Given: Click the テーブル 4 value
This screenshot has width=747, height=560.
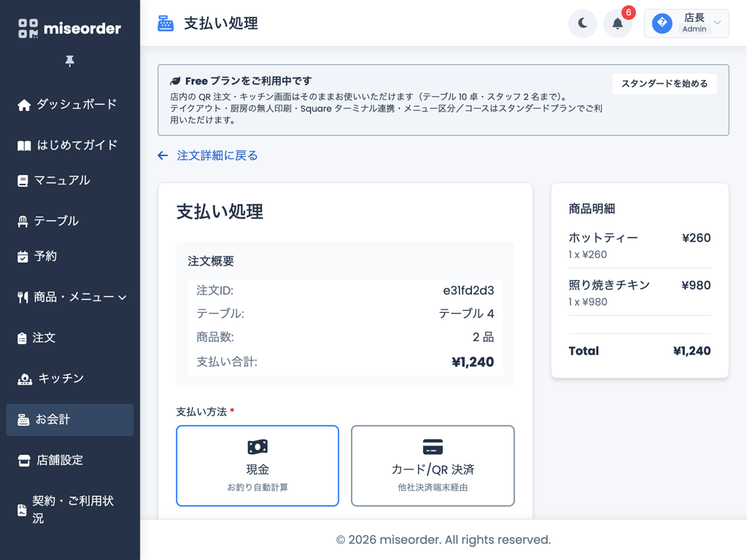Looking at the screenshot, I should tap(466, 314).
